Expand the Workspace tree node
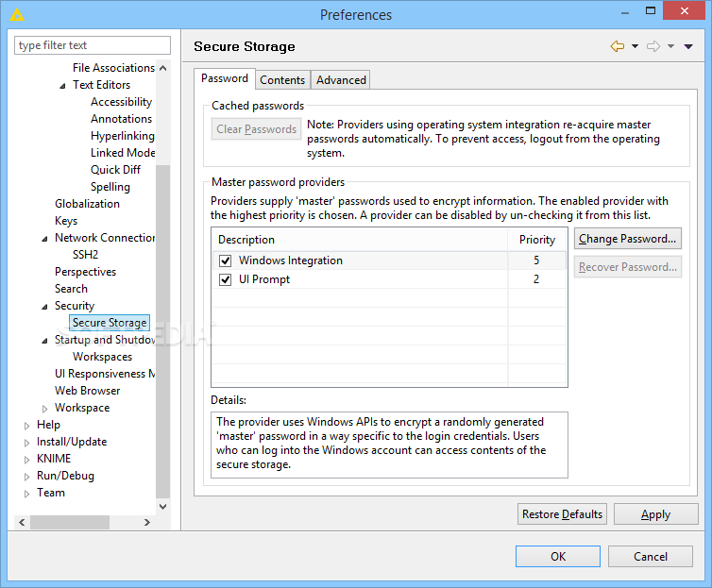 coord(44,409)
